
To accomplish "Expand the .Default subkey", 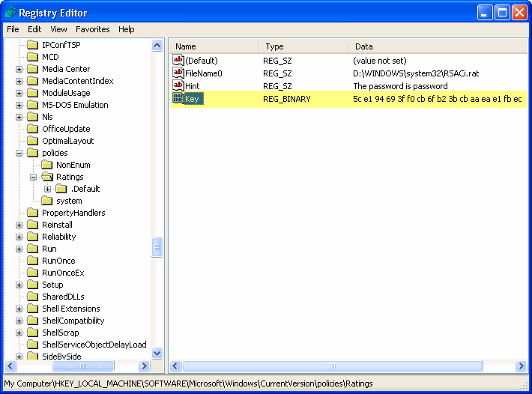I will pyautogui.click(x=47, y=189).
